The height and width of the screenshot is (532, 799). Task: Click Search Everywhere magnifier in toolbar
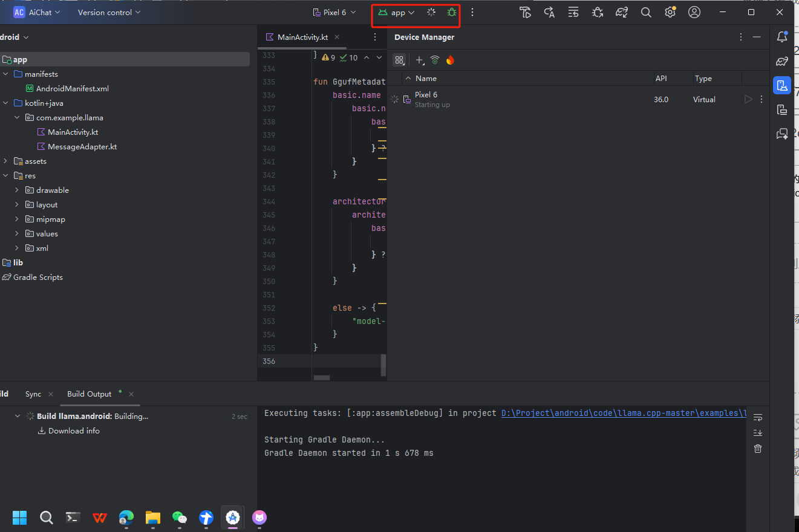(x=646, y=12)
